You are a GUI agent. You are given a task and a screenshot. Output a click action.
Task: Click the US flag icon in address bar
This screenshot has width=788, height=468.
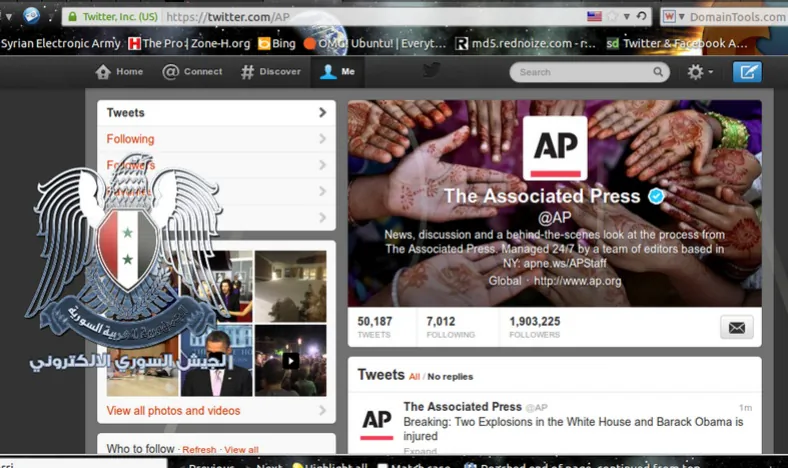tap(594, 16)
